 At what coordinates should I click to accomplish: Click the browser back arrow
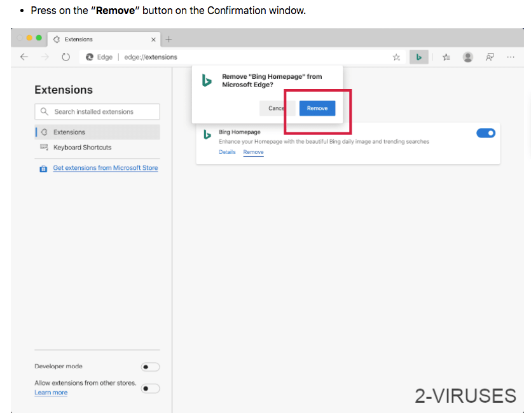pos(24,57)
